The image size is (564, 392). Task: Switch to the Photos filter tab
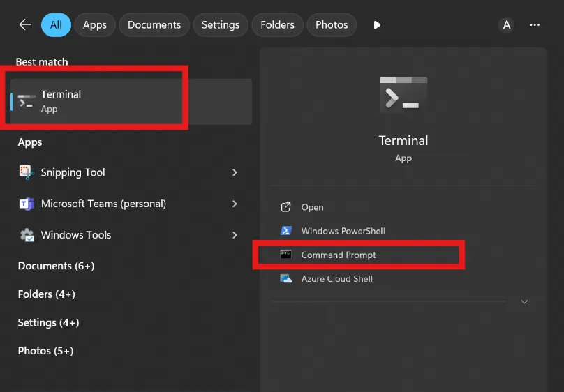tap(332, 25)
